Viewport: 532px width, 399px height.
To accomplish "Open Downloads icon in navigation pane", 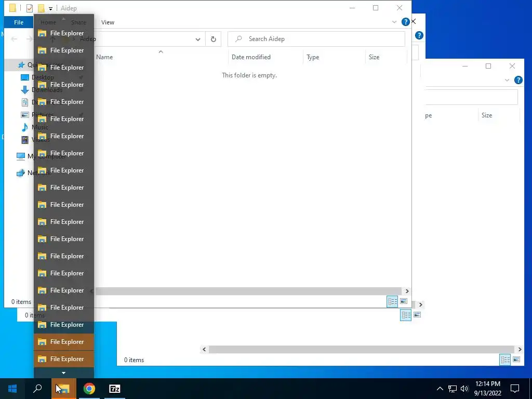I will pos(25,90).
